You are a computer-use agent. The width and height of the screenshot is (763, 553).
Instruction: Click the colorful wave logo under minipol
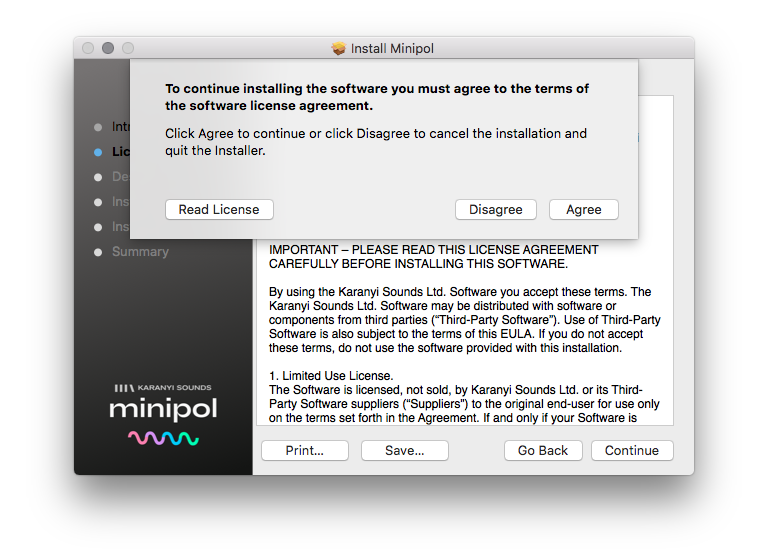point(163,438)
